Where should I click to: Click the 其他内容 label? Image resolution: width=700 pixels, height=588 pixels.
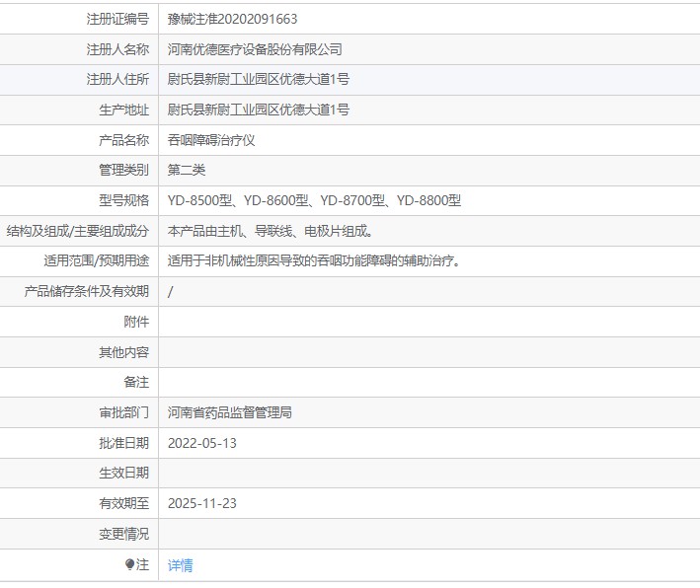click(x=124, y=352)
